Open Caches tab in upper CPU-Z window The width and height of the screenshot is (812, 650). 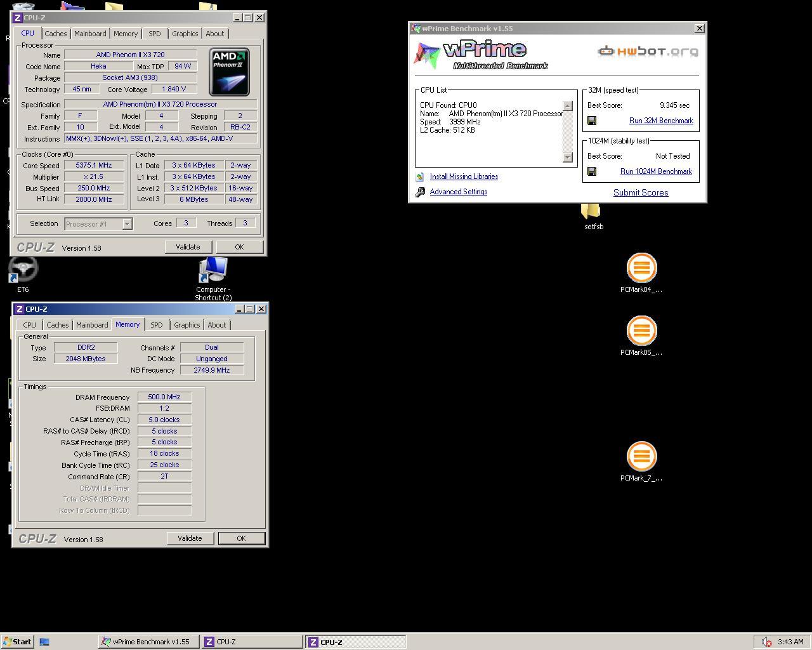click(56, 34)
